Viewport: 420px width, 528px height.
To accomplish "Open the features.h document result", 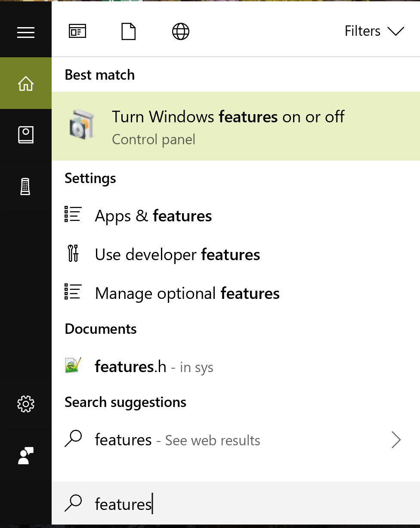I will pyautogui.click(x=236, y=366).
